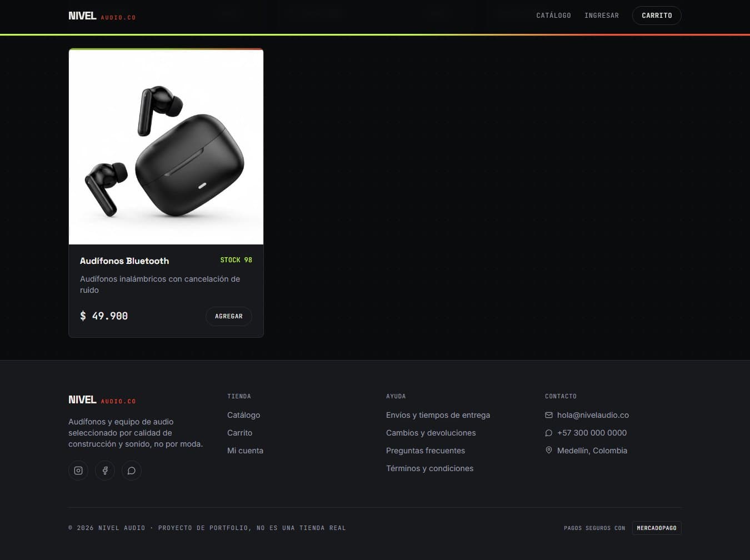Open the Facebook social icon

105,471
